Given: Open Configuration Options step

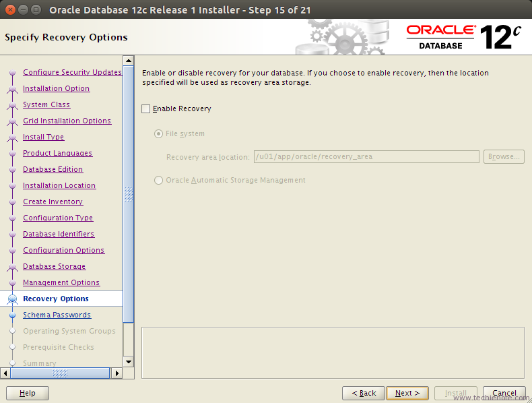Looking at the screenshot, I should tap(64, 250).
